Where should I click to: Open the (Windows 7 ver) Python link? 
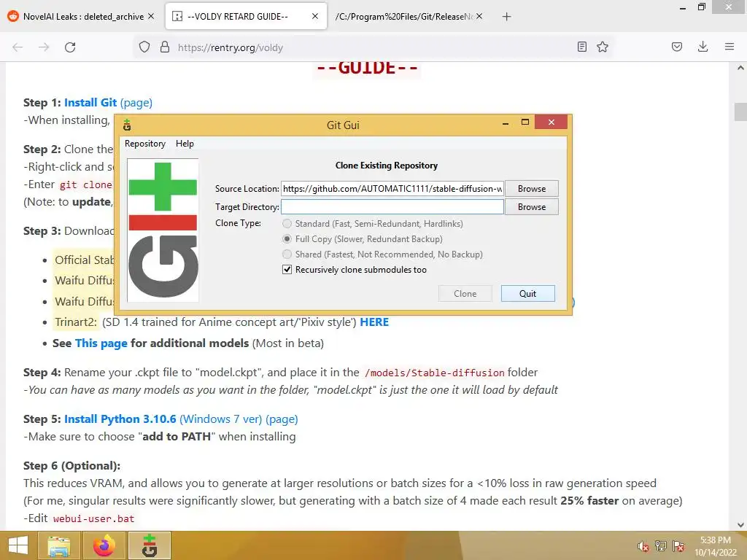[x=220, y=419]
